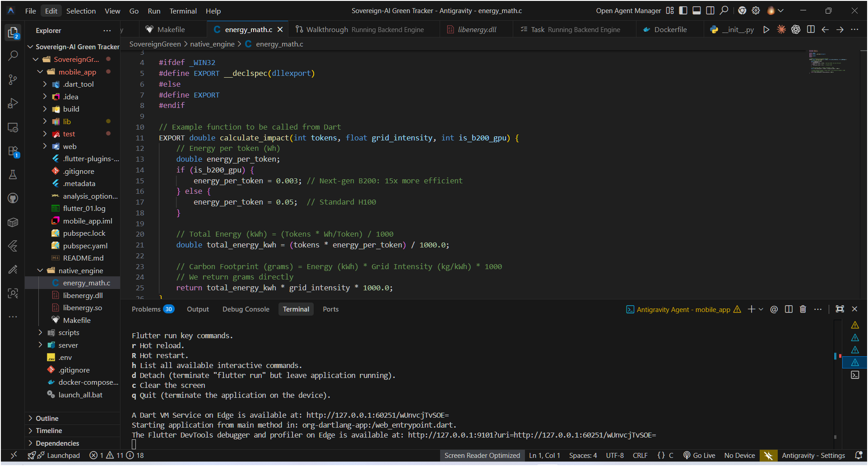Expand the Dependencies section
This screenshot has height=466, width=868.
pos(72,443)
